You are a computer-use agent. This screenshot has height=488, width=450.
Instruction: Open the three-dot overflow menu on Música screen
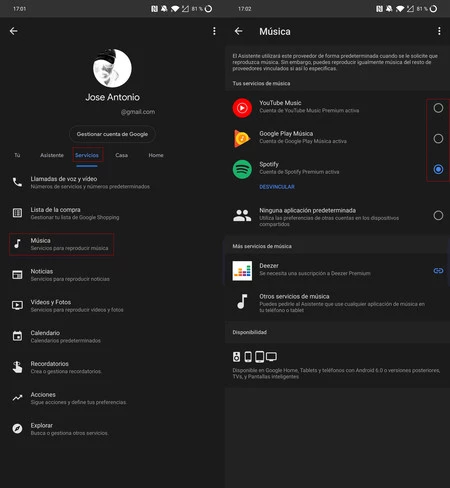[439, 31]
